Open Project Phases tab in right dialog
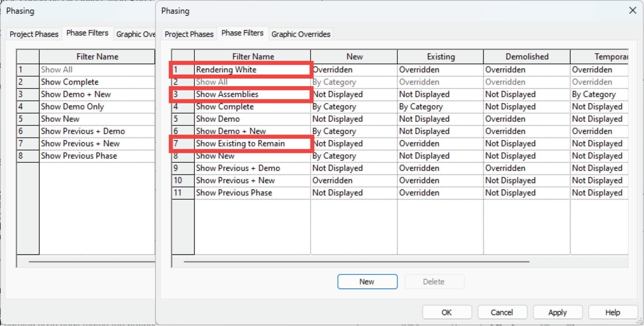Image resolution: width=644 pixels, height=326 pixels. [x=189, y=34]
